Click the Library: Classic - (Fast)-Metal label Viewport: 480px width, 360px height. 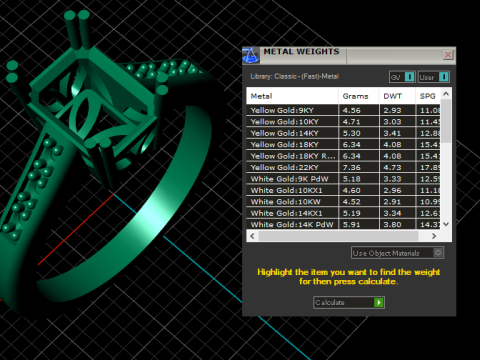[294, 76]
